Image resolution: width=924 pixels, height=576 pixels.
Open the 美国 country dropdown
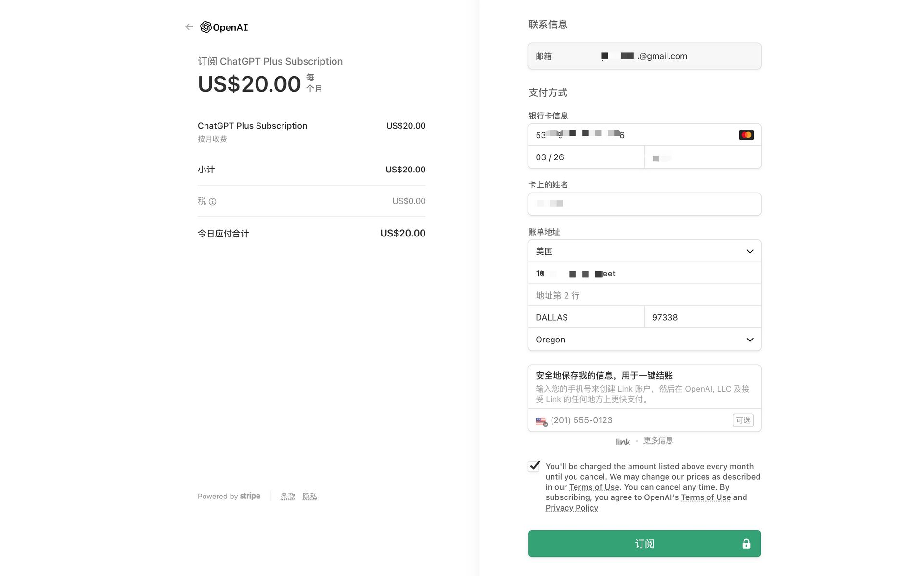(x=644, y=251)
